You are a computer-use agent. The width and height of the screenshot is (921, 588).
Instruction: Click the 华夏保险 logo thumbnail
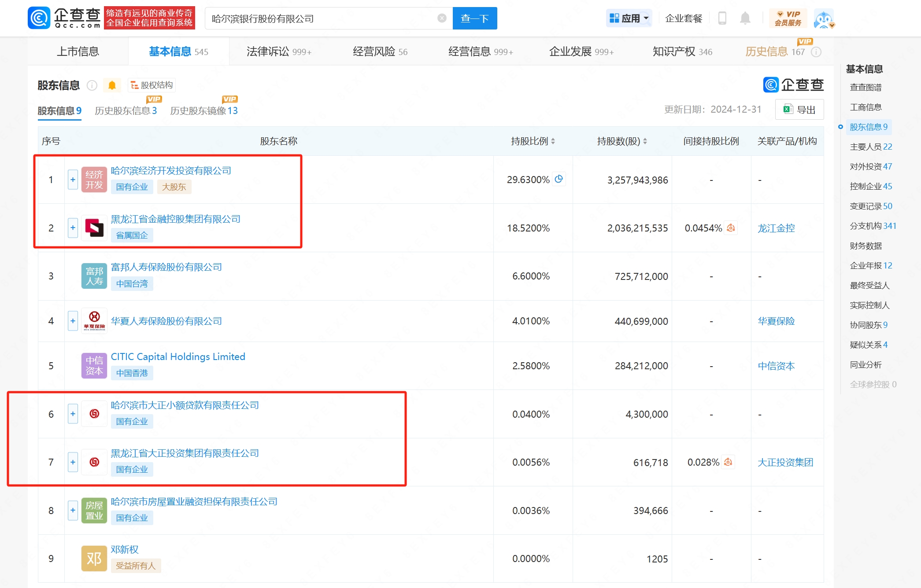click(x=94, y=321)
